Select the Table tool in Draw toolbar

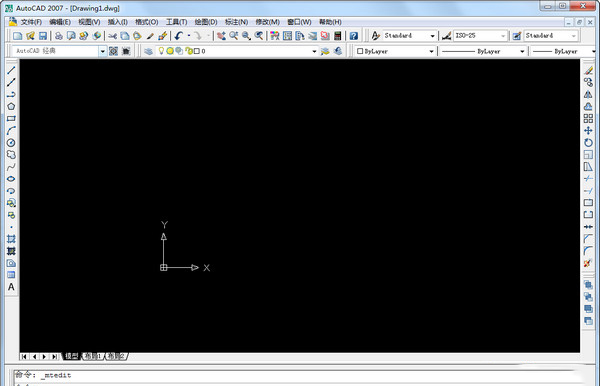click(11, 275)
